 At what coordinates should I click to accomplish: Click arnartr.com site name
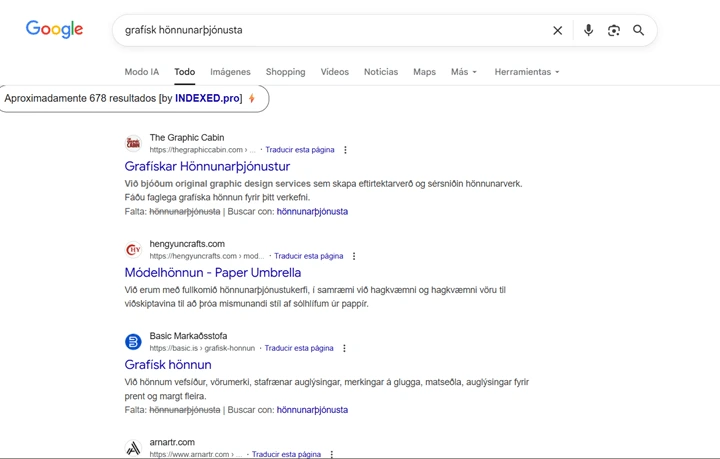pos(172,442)
